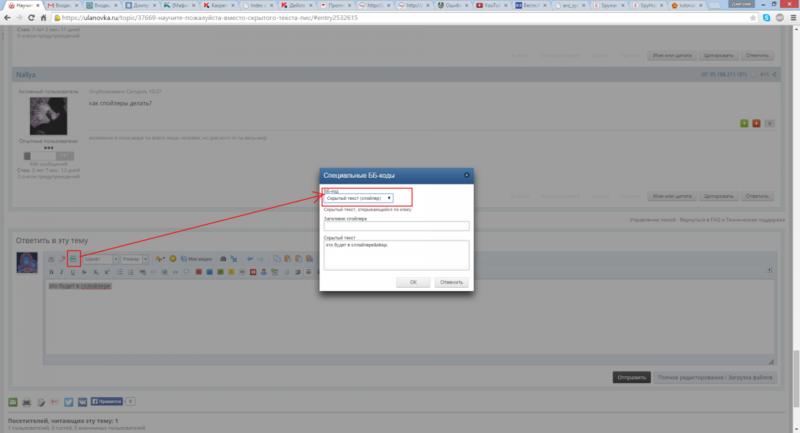
Task: Bookmark page with star icon
Action: [753, 17]
